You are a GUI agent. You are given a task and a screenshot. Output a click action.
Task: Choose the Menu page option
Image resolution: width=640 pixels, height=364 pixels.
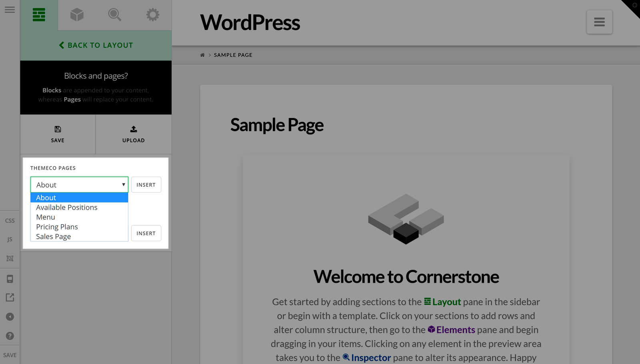[x=79, y=217]
